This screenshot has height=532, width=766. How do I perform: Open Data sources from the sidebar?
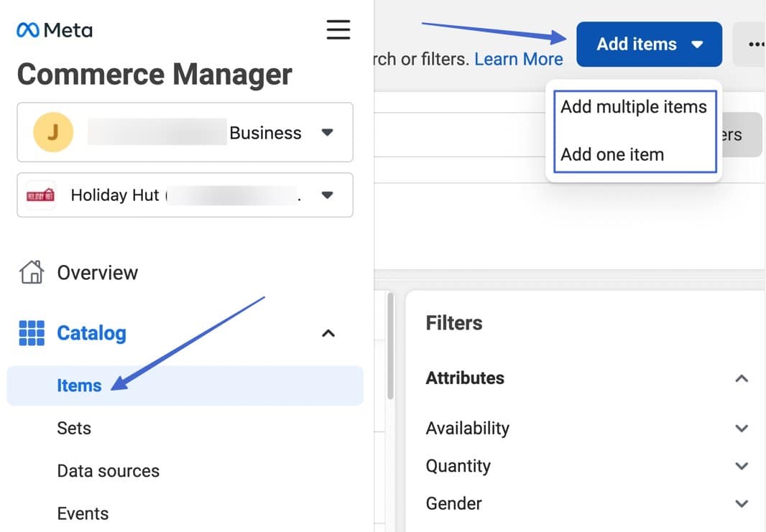click(108, 471)
